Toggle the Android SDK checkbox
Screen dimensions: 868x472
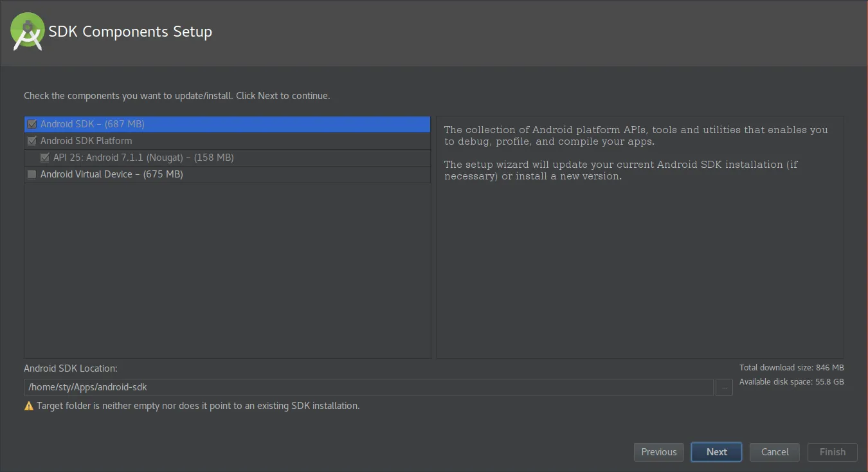click(x=32, y=124)
